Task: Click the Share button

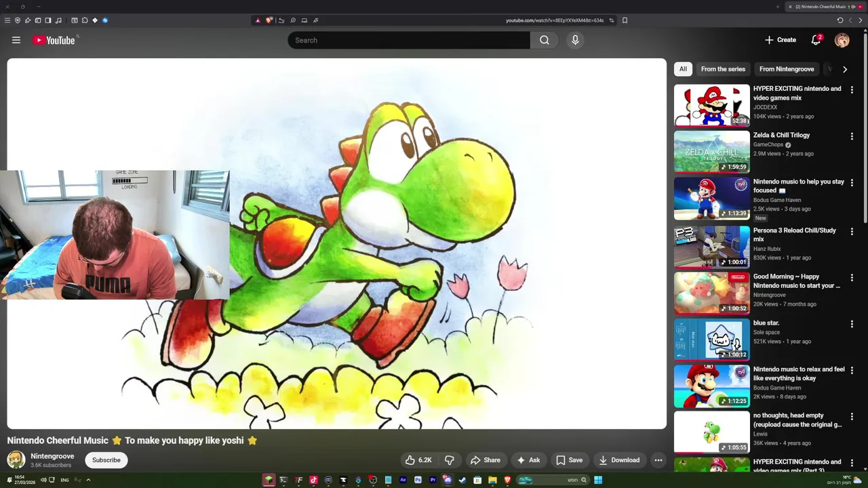Action: (486, 460)
